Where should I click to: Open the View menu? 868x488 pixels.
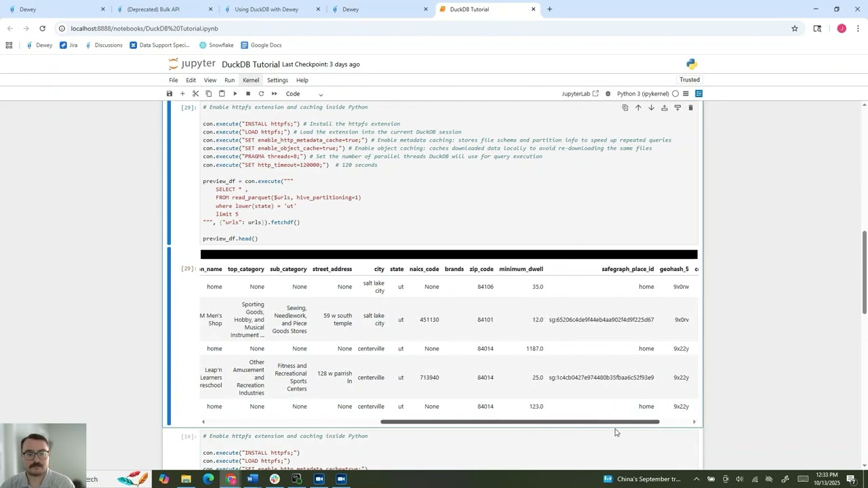point(210,80)
